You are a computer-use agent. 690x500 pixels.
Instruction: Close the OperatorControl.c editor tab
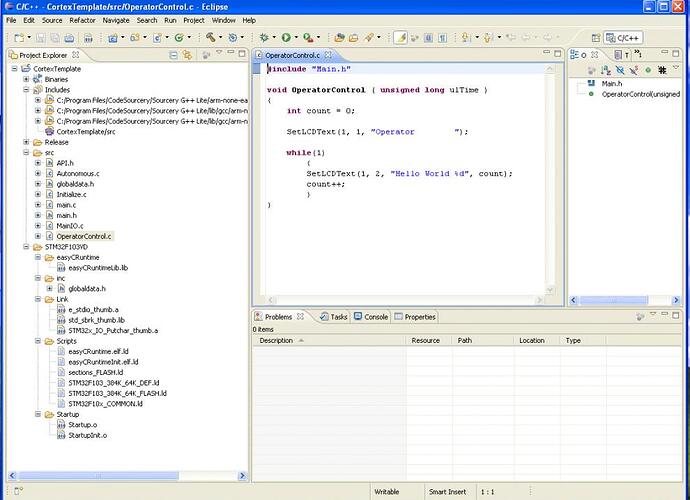coord(328,55)
